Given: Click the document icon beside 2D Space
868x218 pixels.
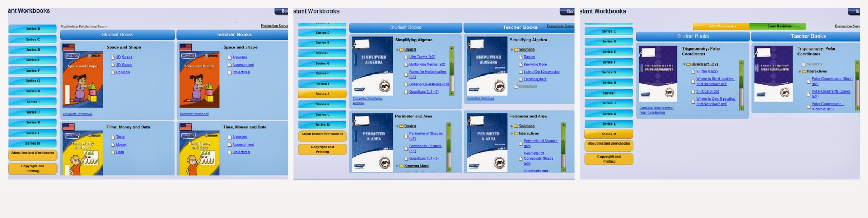Looking at the screenshot, I should click(113, 57).
